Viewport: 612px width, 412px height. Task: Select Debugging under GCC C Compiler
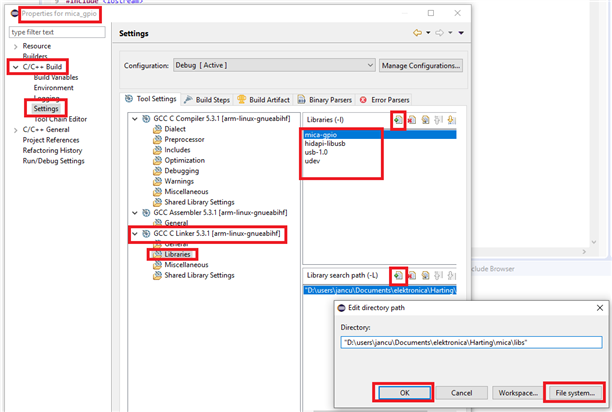(181, 171)
